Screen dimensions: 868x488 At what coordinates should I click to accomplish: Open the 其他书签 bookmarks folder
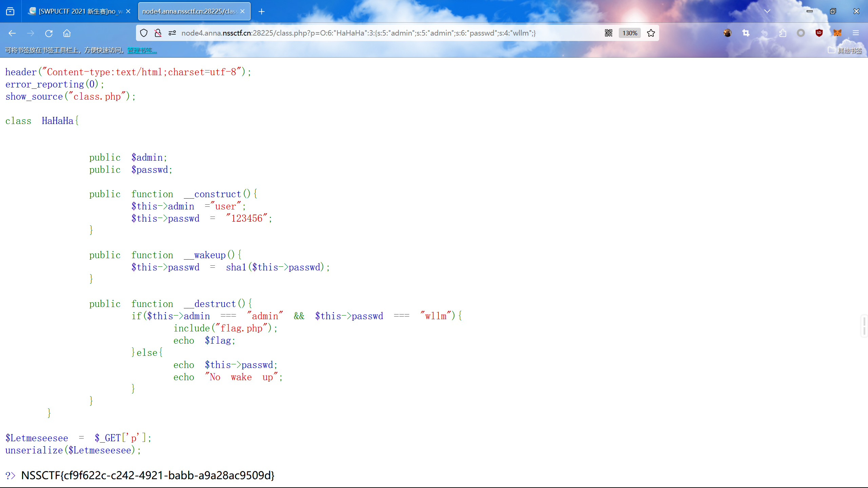[845, 50]
